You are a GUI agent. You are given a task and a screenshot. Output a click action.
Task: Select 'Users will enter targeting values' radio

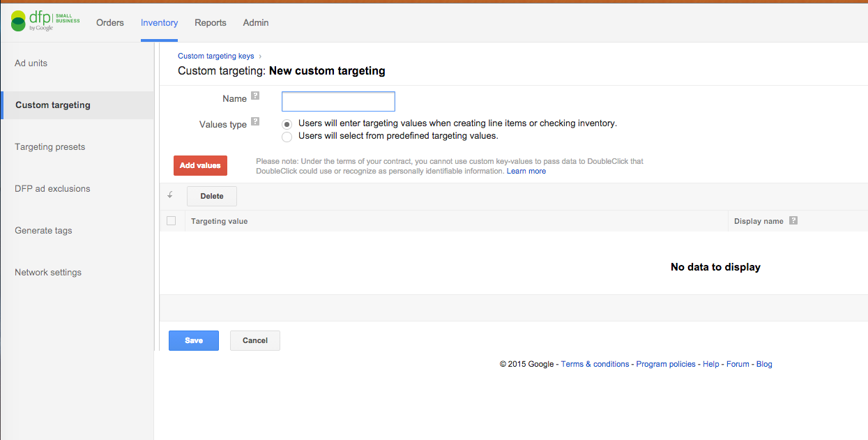pyautogui.click(x=287, y=124)
